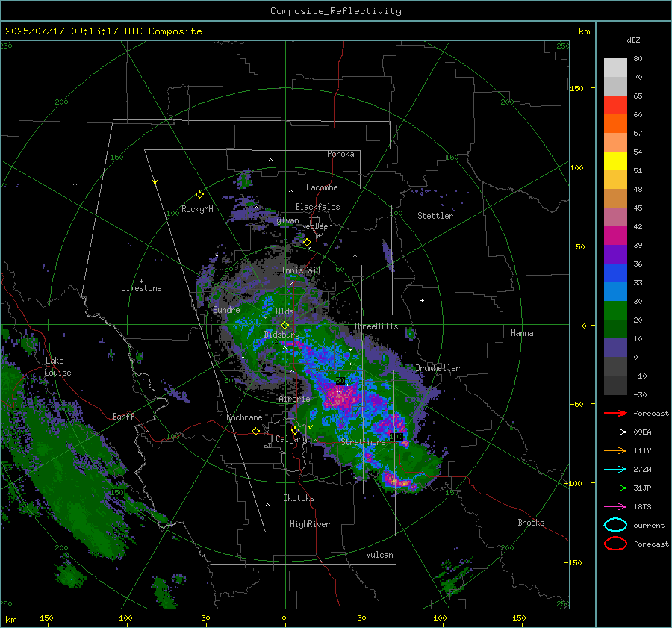Image resolution: width=672 pixels, height=628 pixels.
Task: Click the yellow diamond radar center near Olds
Action: click(284, 326)
